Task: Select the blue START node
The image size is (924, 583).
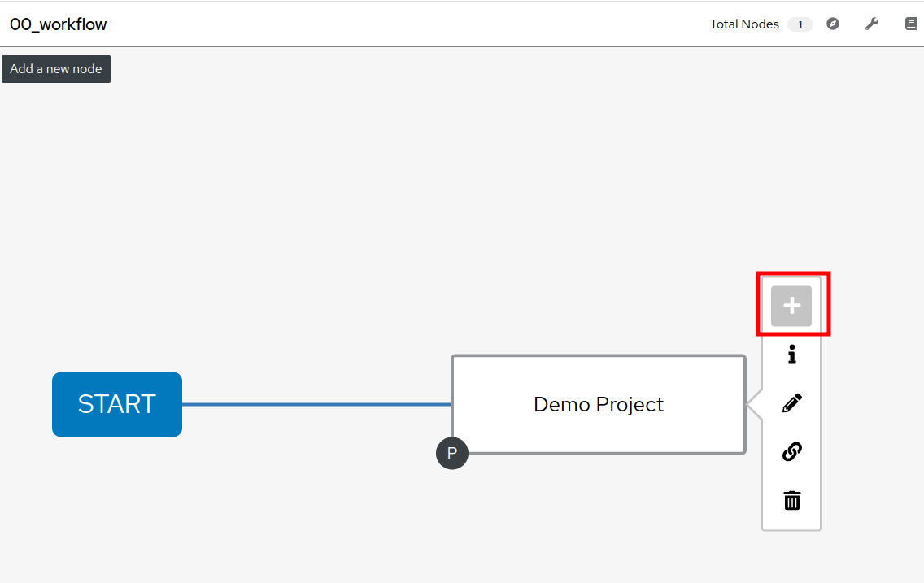Action: 116,404
